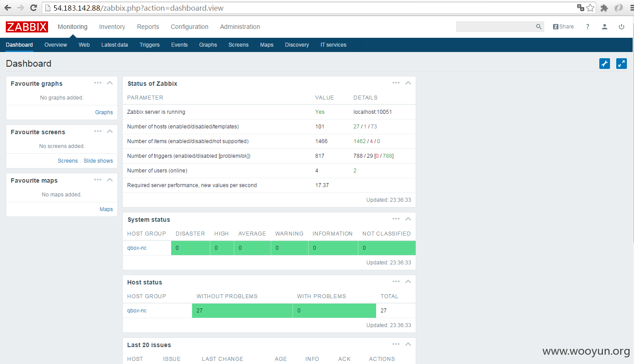The height and width of the screenshot is (364, 634).
Task: Switch to the Events tab
Action: point(179,45)
